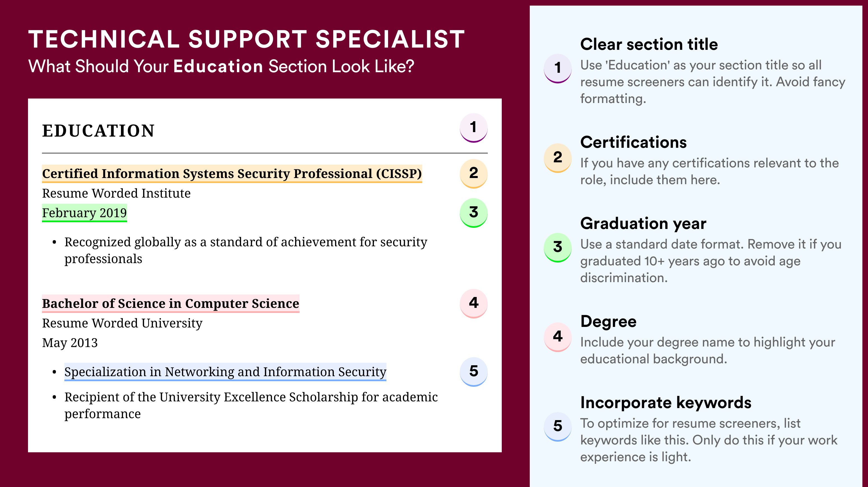The height and width of the screenshot is (487, 868).
Task: Click the Clear section title heading
Action: point(649,45)
